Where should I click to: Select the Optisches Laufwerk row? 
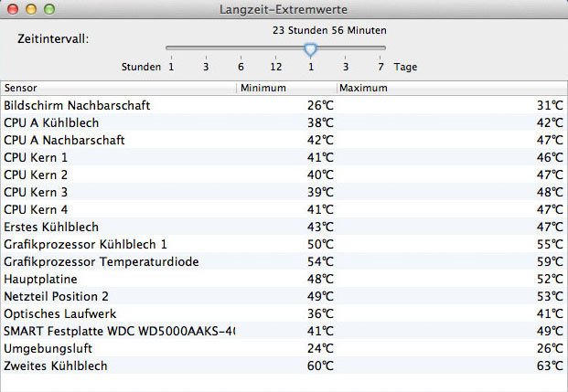click(284, 313)
